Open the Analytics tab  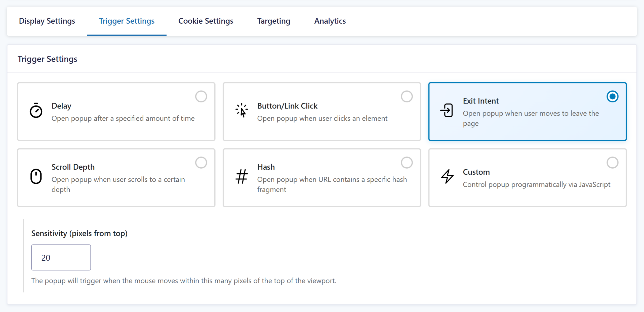(330, 21)
